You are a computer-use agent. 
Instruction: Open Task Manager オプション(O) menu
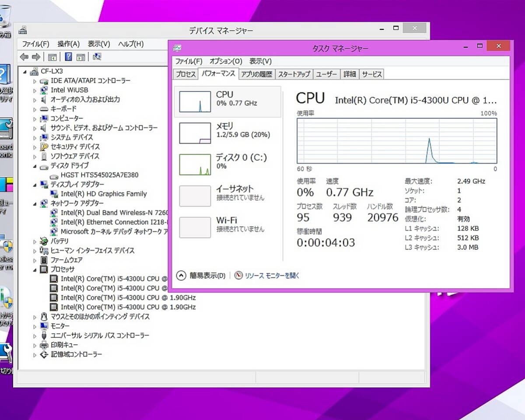click(226, 61)
